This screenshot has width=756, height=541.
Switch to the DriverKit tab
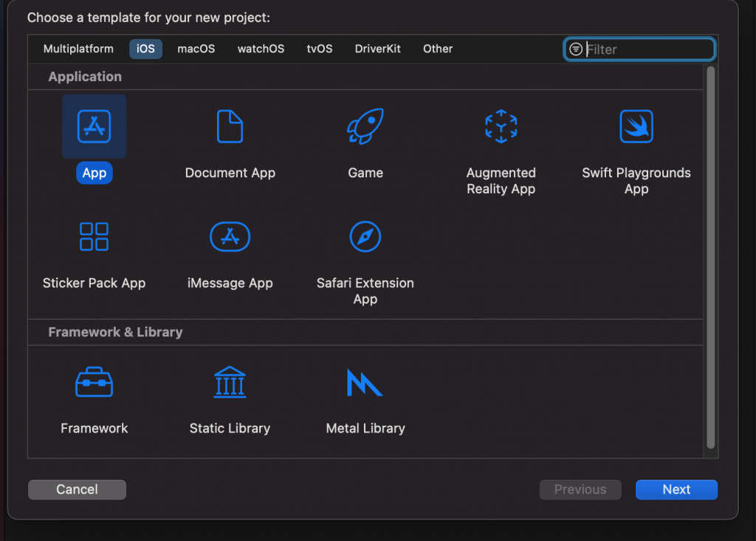click(x=378, y=49)
